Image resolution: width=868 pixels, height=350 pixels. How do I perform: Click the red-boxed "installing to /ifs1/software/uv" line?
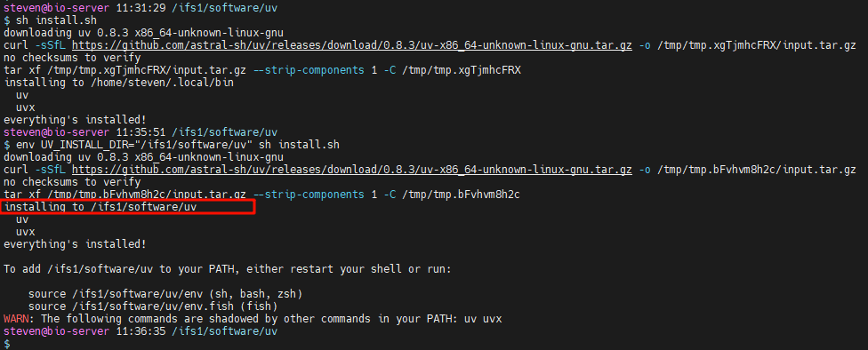[x=100, y=207]
